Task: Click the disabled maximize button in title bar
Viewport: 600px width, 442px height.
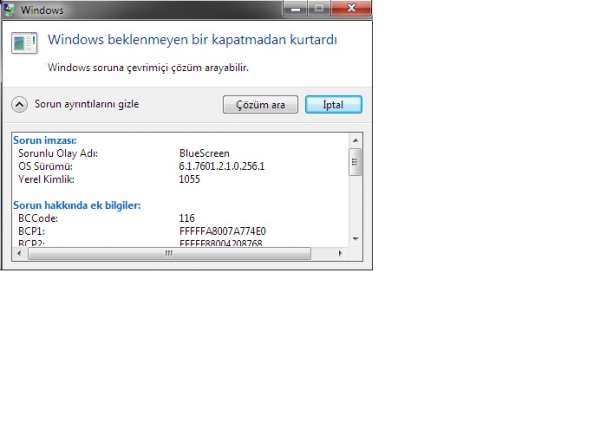Action: [319, 8]
